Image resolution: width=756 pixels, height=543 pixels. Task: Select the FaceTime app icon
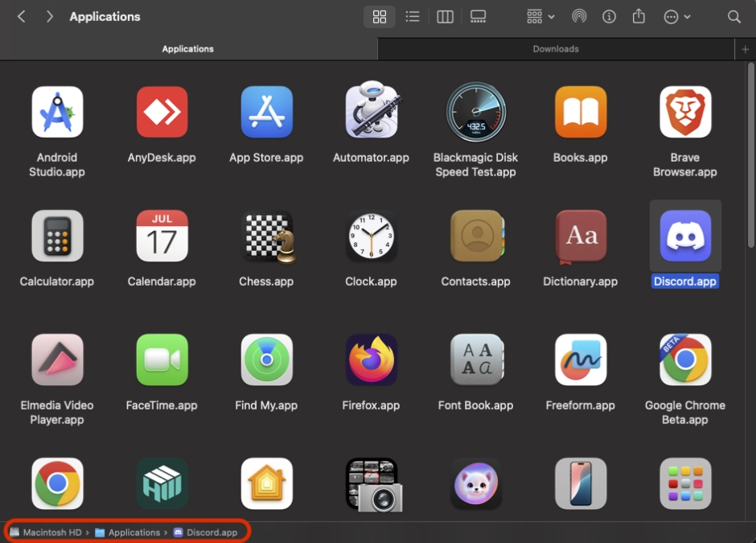point(162,360)
